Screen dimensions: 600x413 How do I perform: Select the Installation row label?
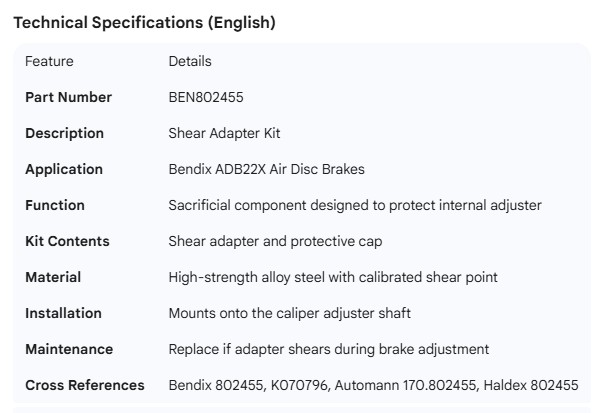pyautogui.click(x=63, y=313)
